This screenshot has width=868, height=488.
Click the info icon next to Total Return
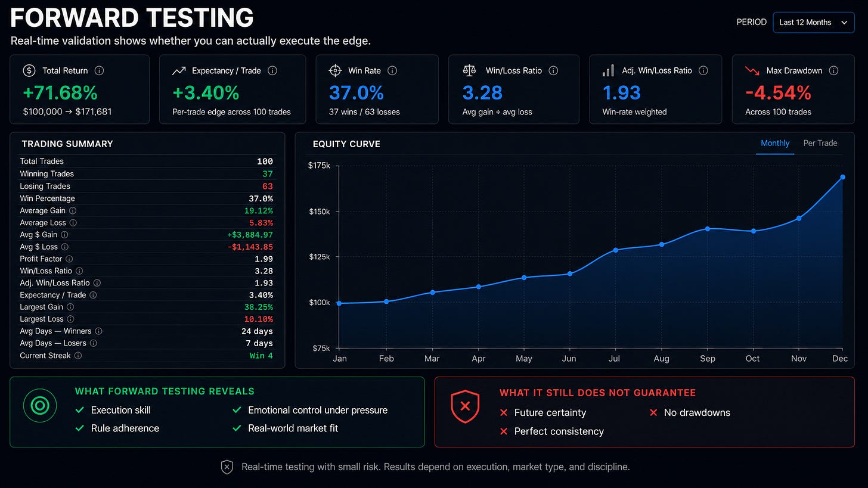[x=100, y=70]
